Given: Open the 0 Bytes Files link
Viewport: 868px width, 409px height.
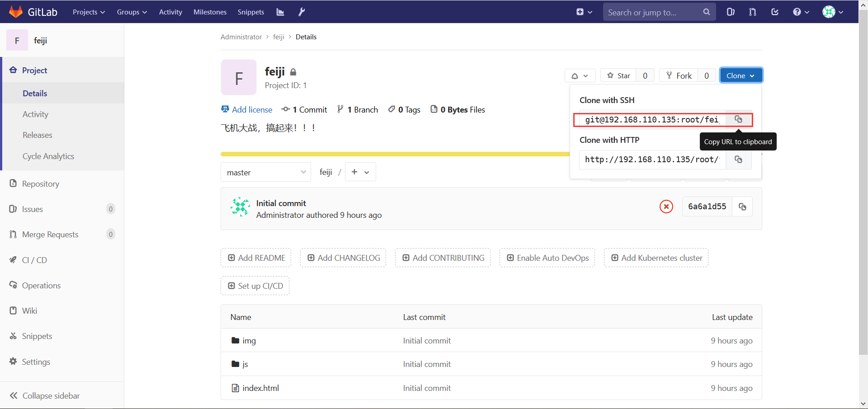Looking at the screenshot, I should (458, 110).
